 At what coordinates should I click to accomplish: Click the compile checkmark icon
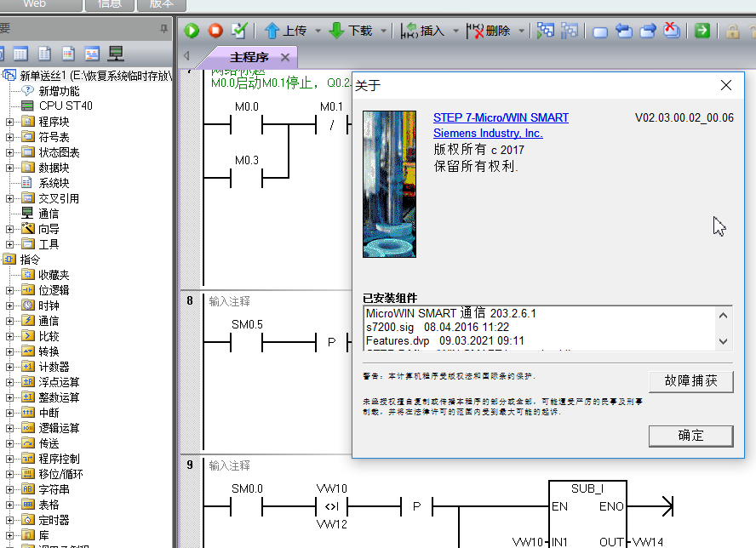click(x=239, y=31)
